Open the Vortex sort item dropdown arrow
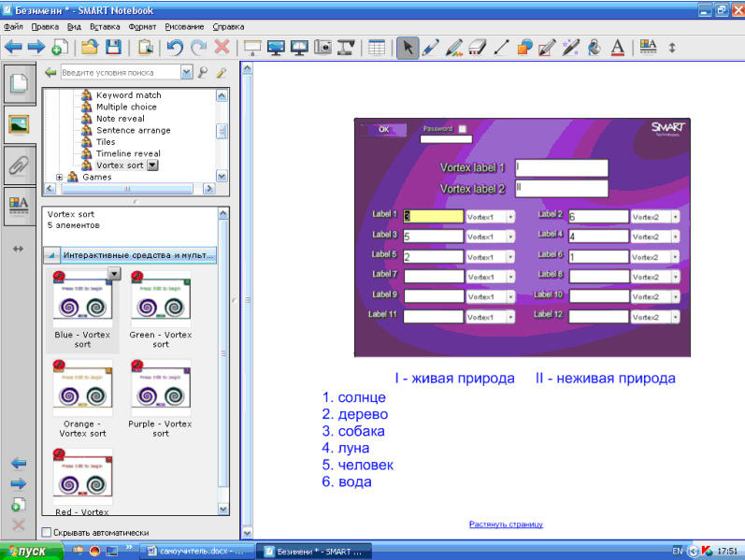Screen dimensions: 745x560 click(153, 165)
